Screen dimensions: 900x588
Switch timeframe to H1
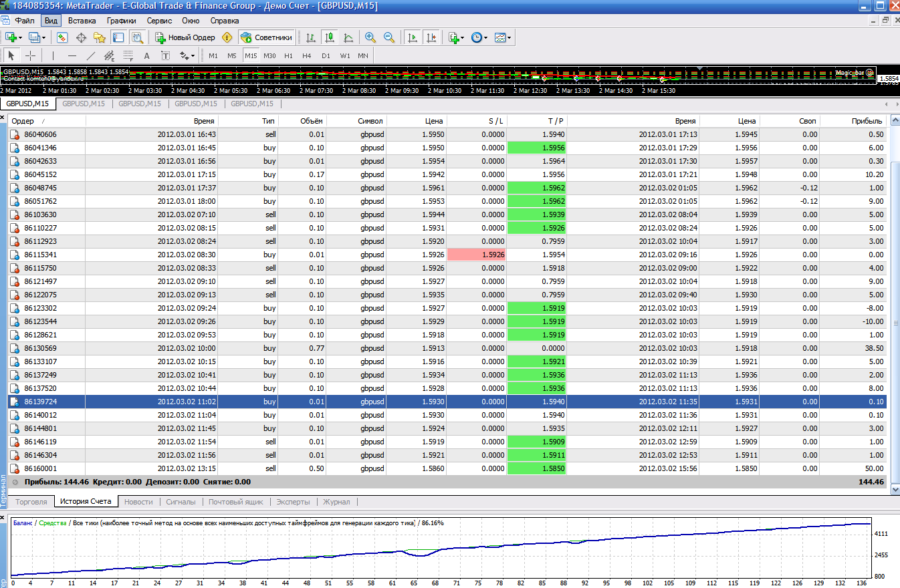coord(288,55)
